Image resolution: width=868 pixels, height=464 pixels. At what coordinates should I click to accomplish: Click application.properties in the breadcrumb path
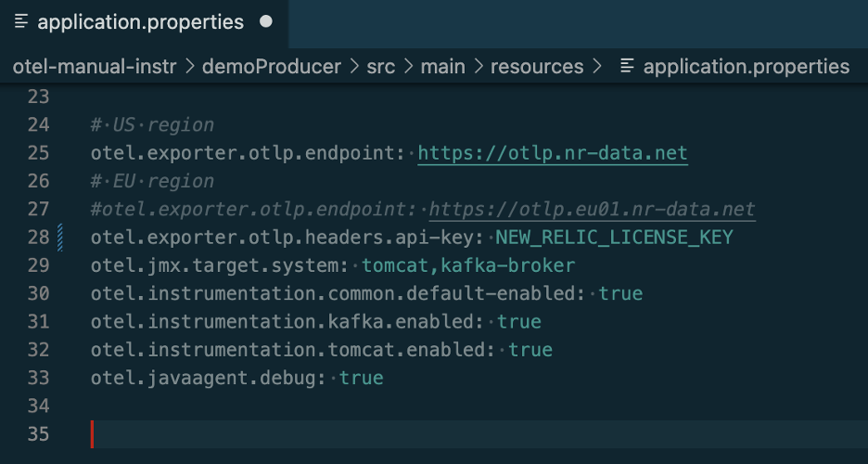pos(747,67)
